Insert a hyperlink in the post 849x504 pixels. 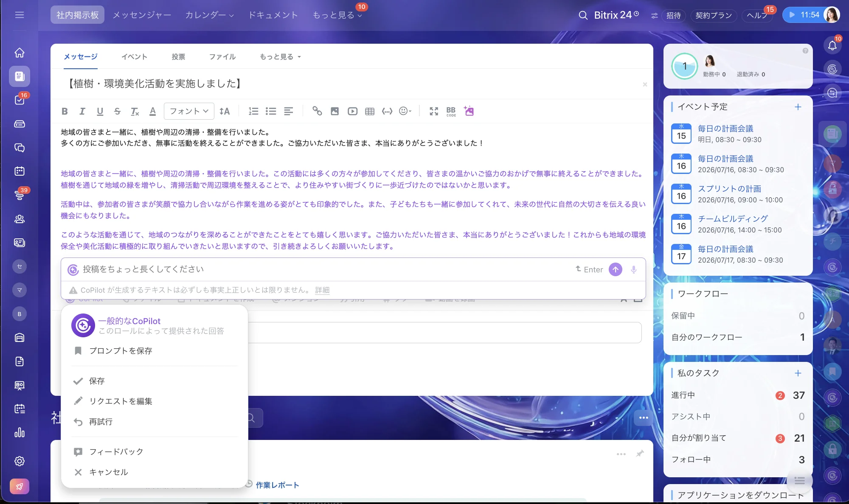coord(317,111)
